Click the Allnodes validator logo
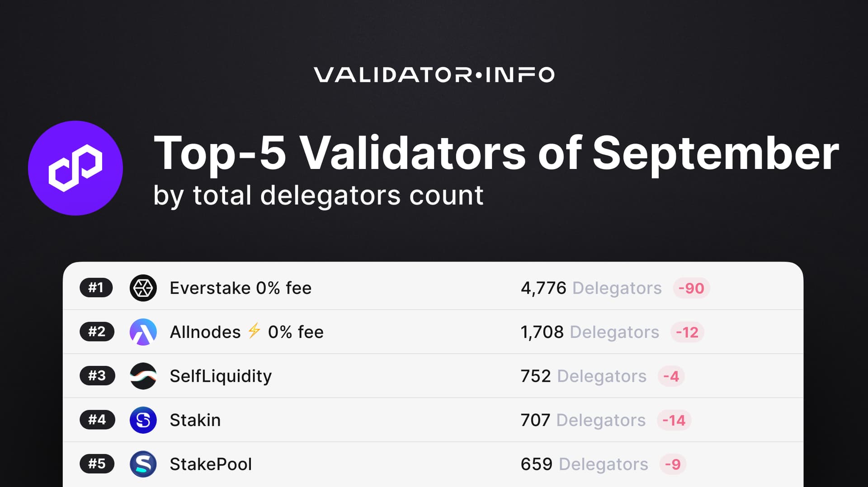Screen dimensions: 868x487 tap(143, 332)
